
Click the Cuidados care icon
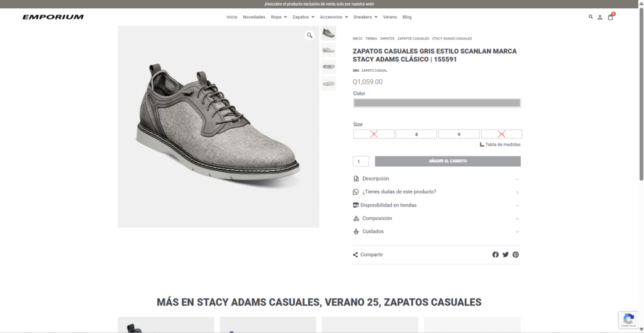[x=356, y=232]
